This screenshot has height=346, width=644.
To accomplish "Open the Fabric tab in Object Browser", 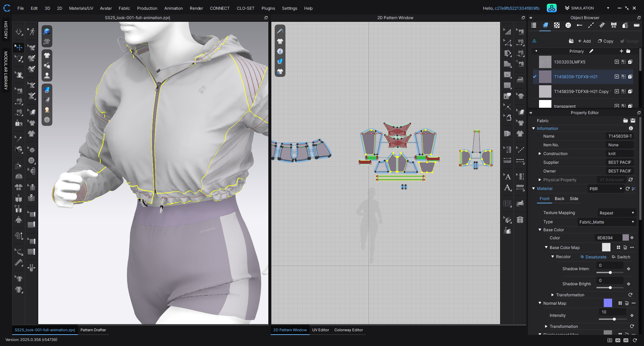I will click(545, 26).
